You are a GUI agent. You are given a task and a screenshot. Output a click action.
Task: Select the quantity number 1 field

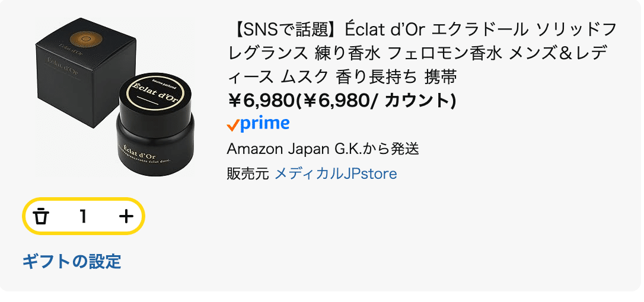tap(83, 216)
